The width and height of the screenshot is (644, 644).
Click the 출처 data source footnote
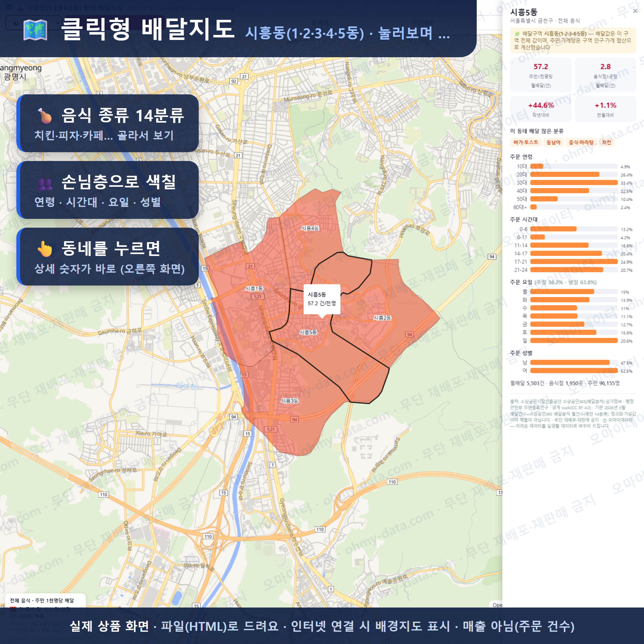pos(573,414)
